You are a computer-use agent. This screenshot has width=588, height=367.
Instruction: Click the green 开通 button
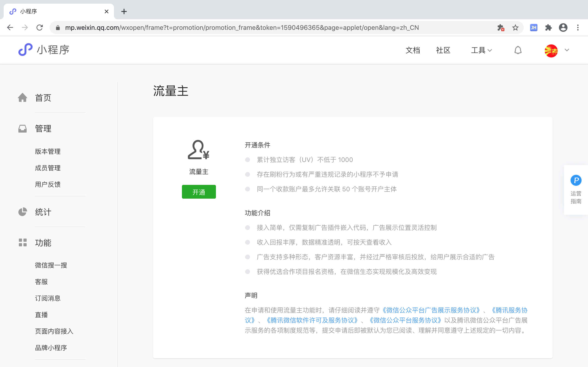coord(198,192)
